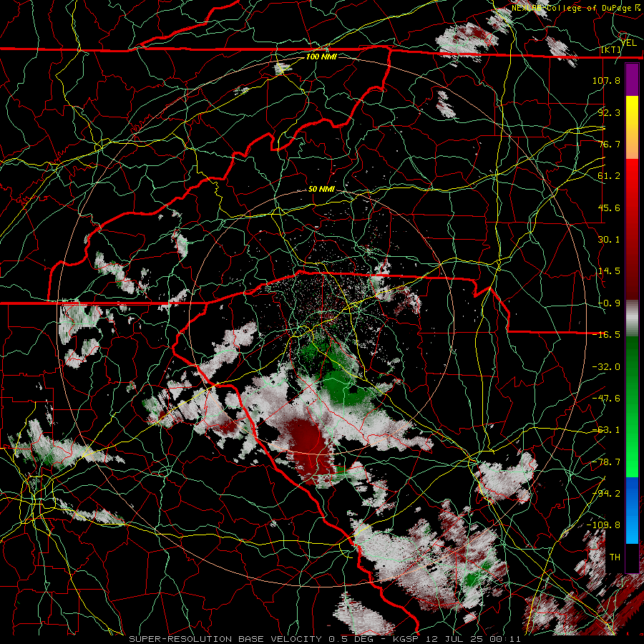Click the "61.2" scale value

pos(609,176)
